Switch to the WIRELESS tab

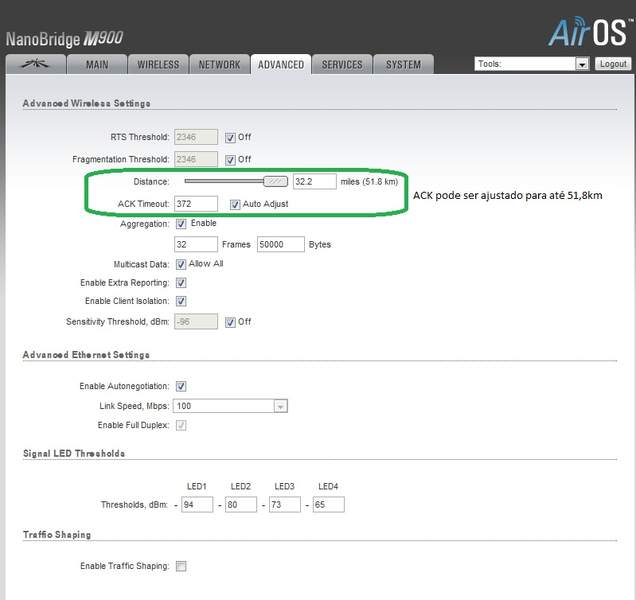click(x=158, y=64)
